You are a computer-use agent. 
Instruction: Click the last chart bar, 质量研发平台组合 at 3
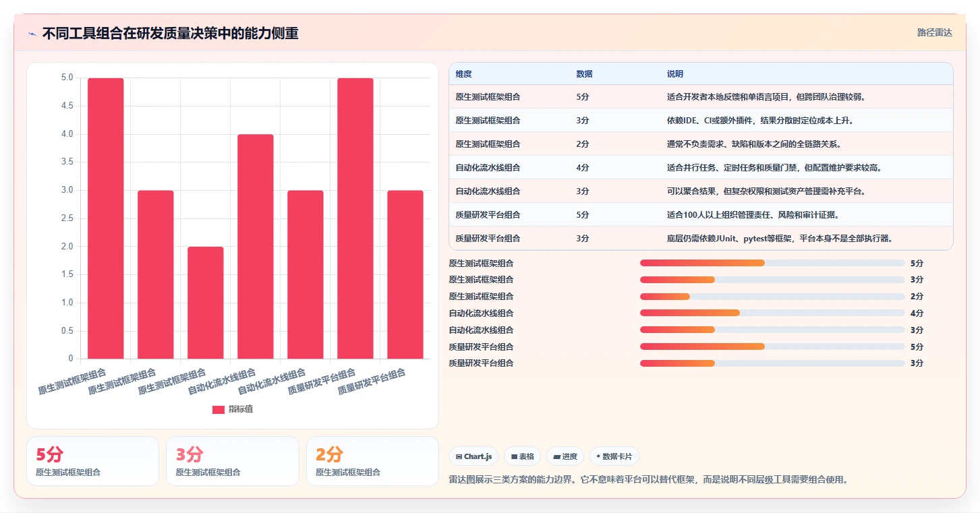pos(405,274)
